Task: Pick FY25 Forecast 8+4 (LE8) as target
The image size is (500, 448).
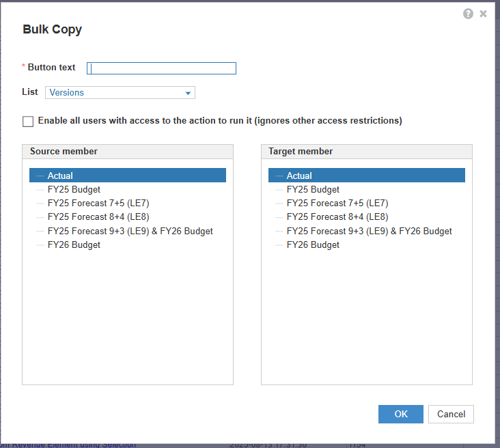Action: point(337,216)
